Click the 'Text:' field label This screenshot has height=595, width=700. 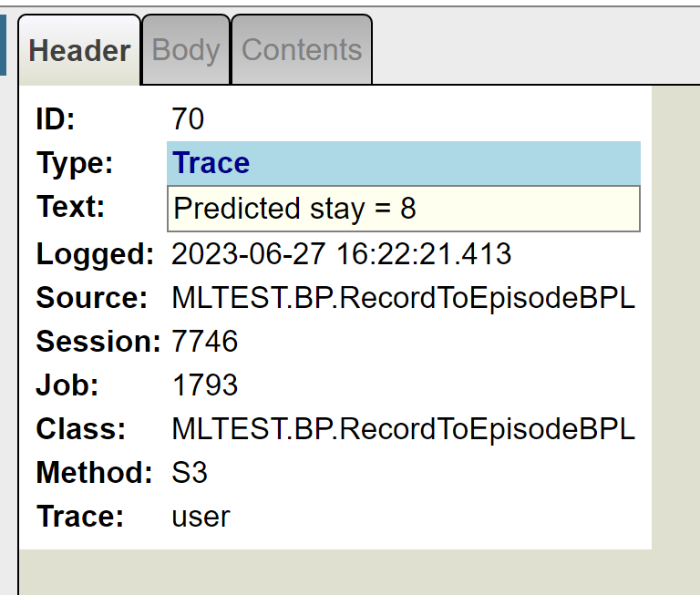tap(71, 208)
